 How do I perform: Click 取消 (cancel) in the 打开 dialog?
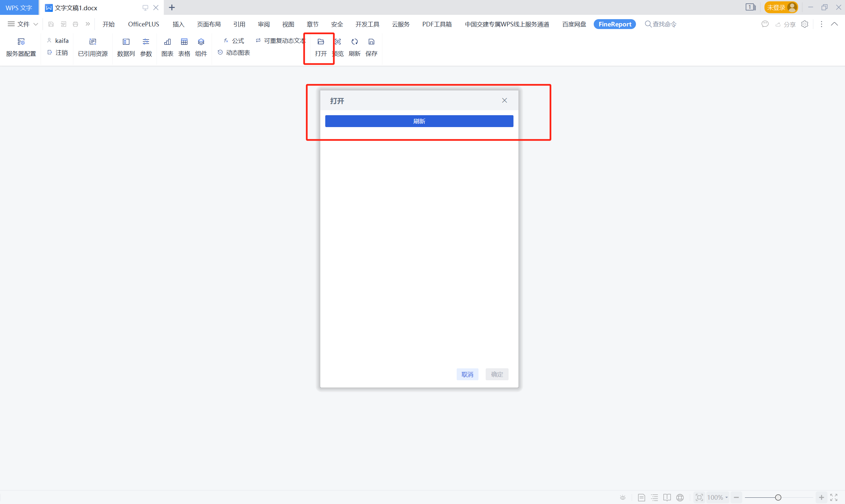(x=467, y=374)
